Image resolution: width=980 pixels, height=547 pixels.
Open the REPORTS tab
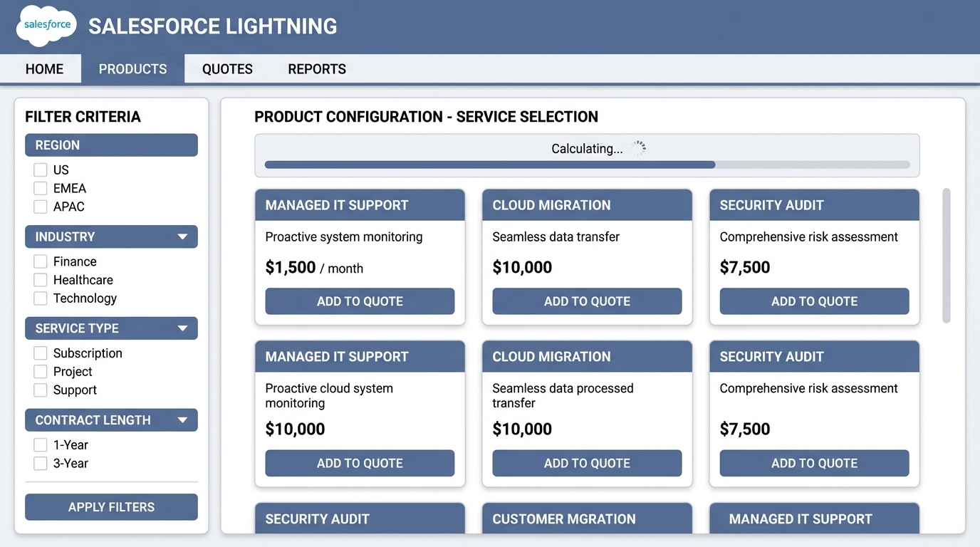pos(316,68)
